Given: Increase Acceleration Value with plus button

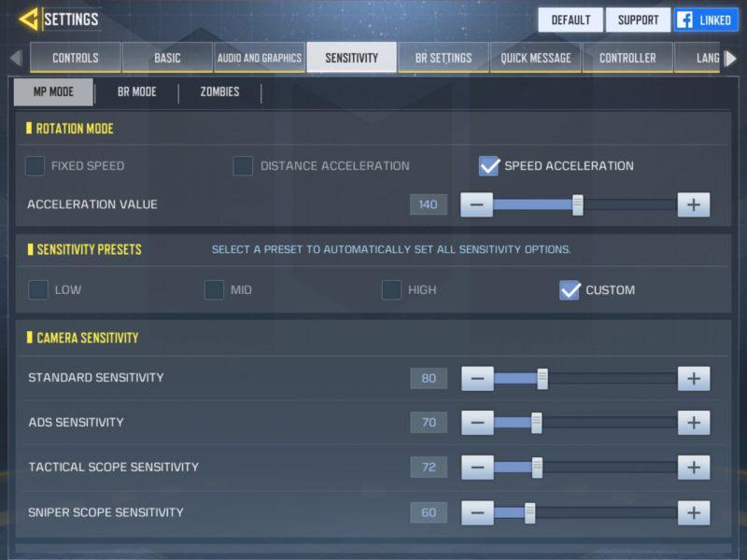Looking at the screenshot, I should pyautogui.click(x=694, y=204).
